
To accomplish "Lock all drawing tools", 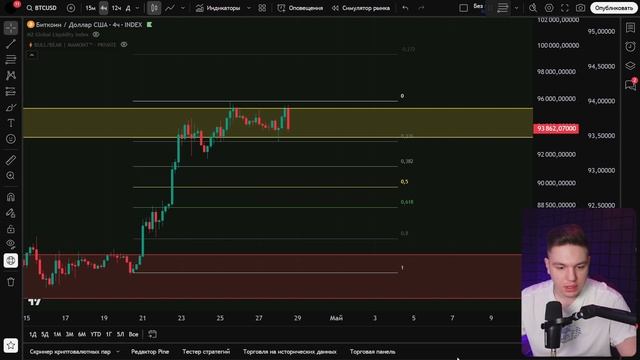I will 11,229.
